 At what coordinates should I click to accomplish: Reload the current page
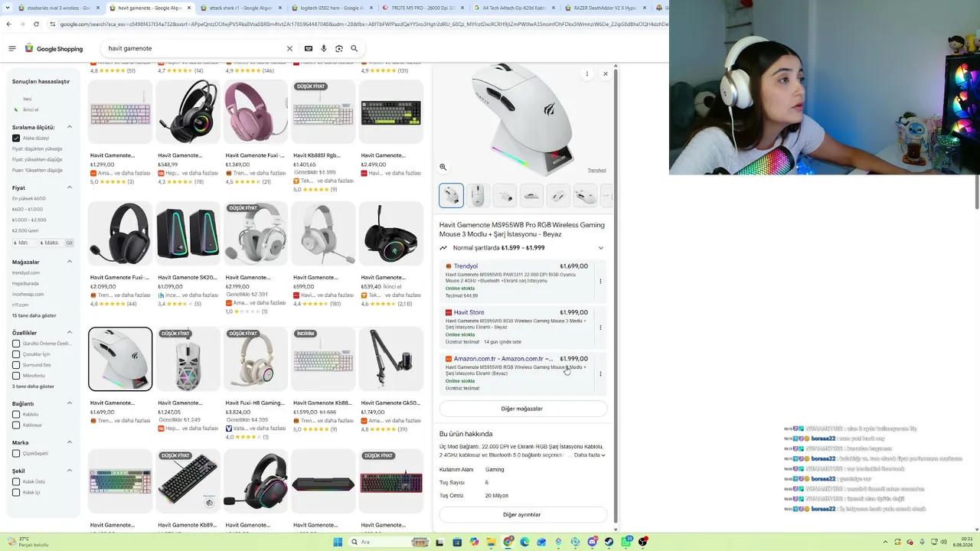click(37, 24)
